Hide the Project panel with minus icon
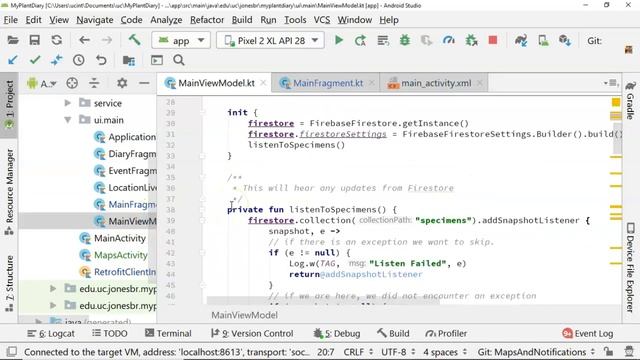The width and height of the screenshot is (640, 360). coord(144,83)
